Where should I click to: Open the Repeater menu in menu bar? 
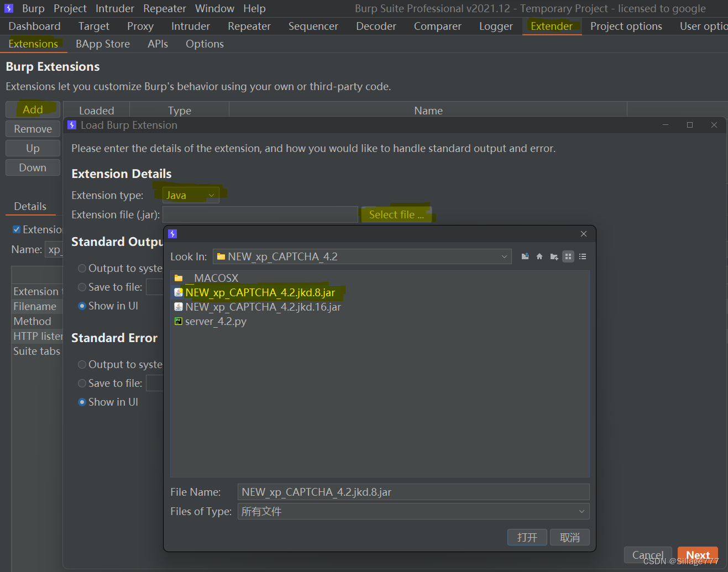point(165,8)
